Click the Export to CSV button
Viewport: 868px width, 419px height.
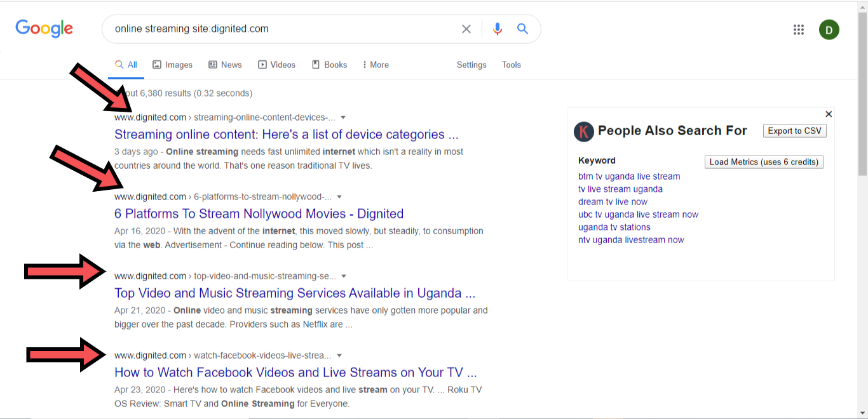794,131
